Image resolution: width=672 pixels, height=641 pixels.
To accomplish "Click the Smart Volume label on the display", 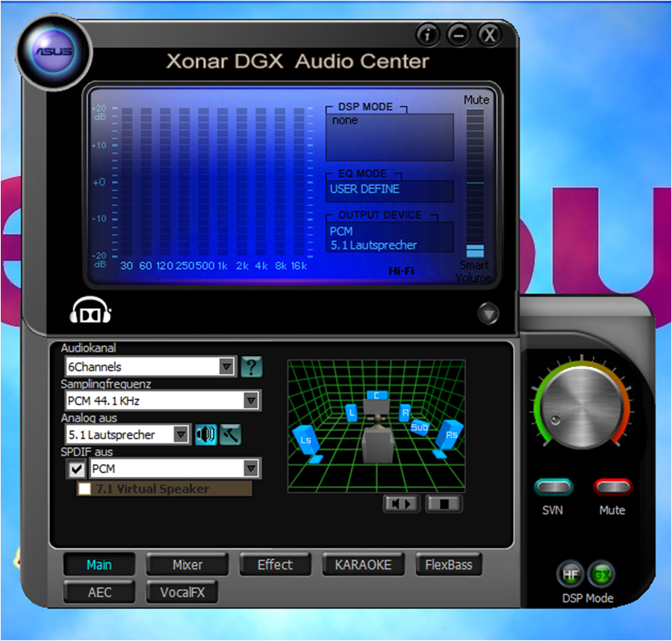I will (x=473, y=272).
